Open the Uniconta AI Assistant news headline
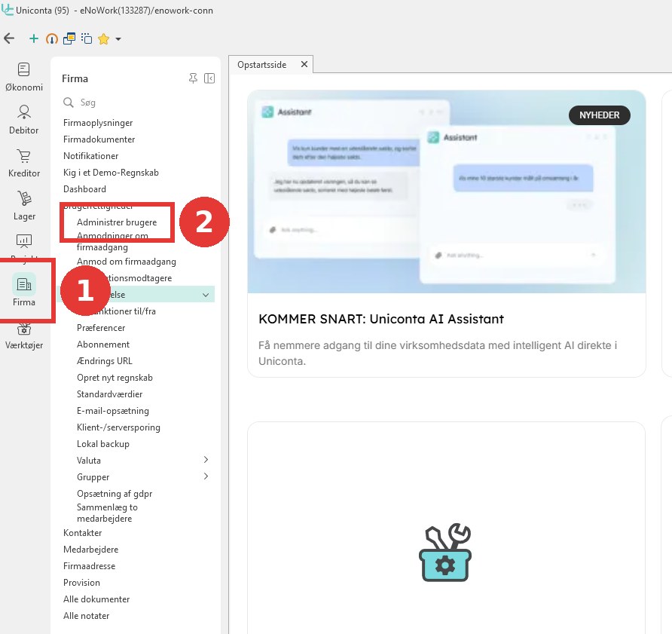 [x=381, y=319]
